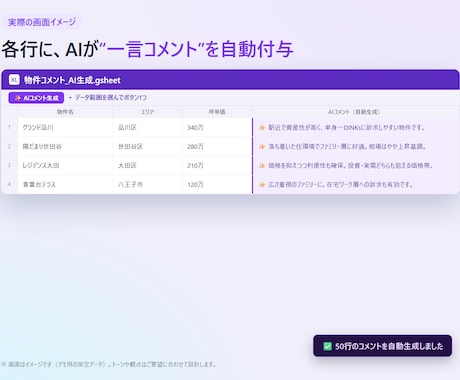The image size is (460, 380).
Task: Select the グランド品川 cell
Action: pyautogui.click(x=65, y=127)
